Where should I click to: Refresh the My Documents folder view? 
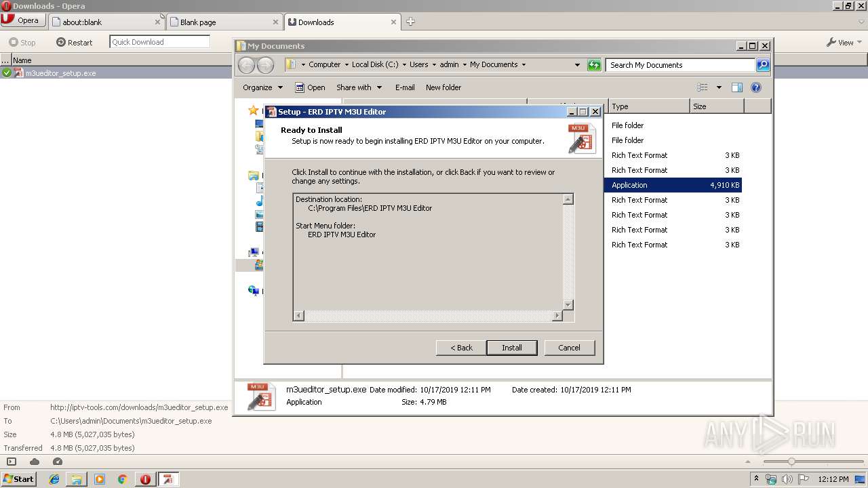point(594,65)
